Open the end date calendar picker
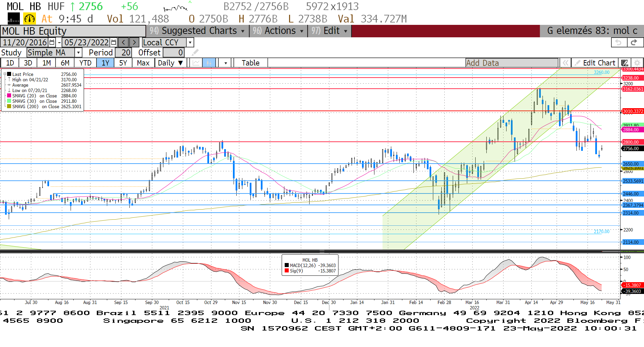The height and width of the screenshot is (347, 644). 114,42
